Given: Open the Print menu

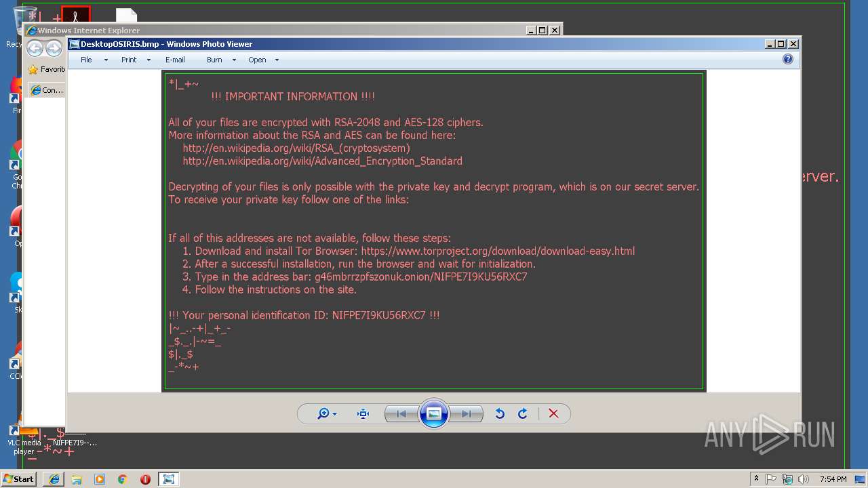Looking at the screenshot, I should pos(129,60).
